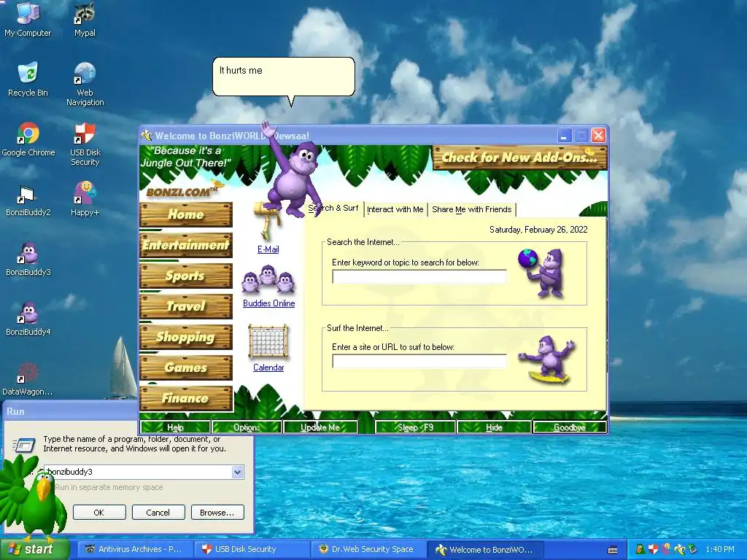
Task: Open the My Computer desktop icon
Action: (x=28, y=19)
